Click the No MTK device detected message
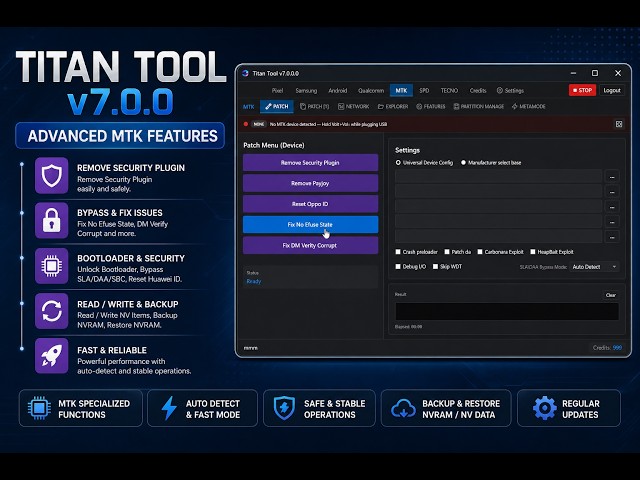 [329, 124]
